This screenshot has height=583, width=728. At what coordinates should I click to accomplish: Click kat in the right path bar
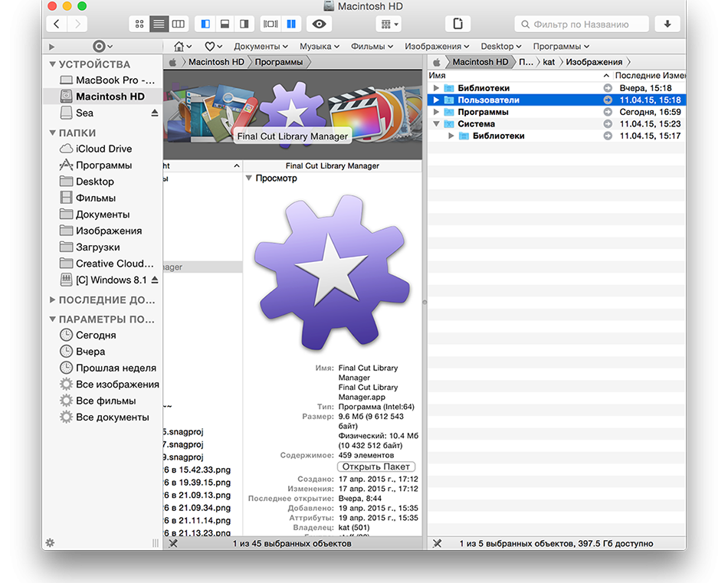(x=549, y=62)
